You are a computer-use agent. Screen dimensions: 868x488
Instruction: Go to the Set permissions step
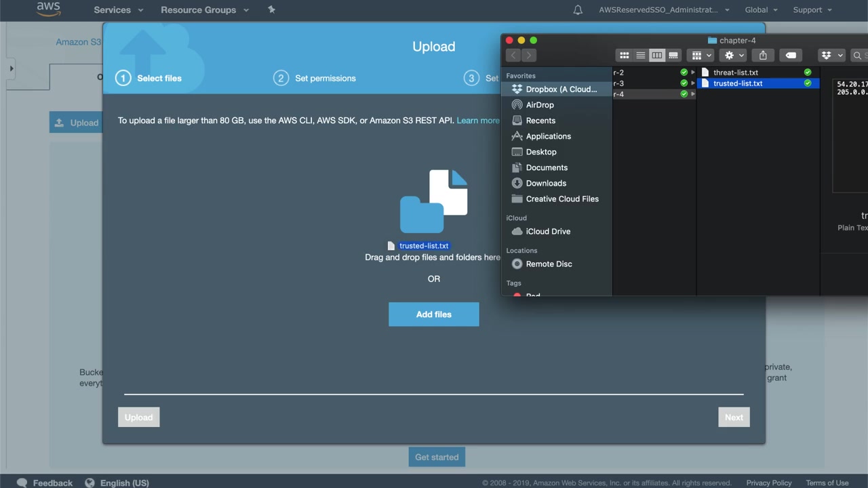click(315, 78)
